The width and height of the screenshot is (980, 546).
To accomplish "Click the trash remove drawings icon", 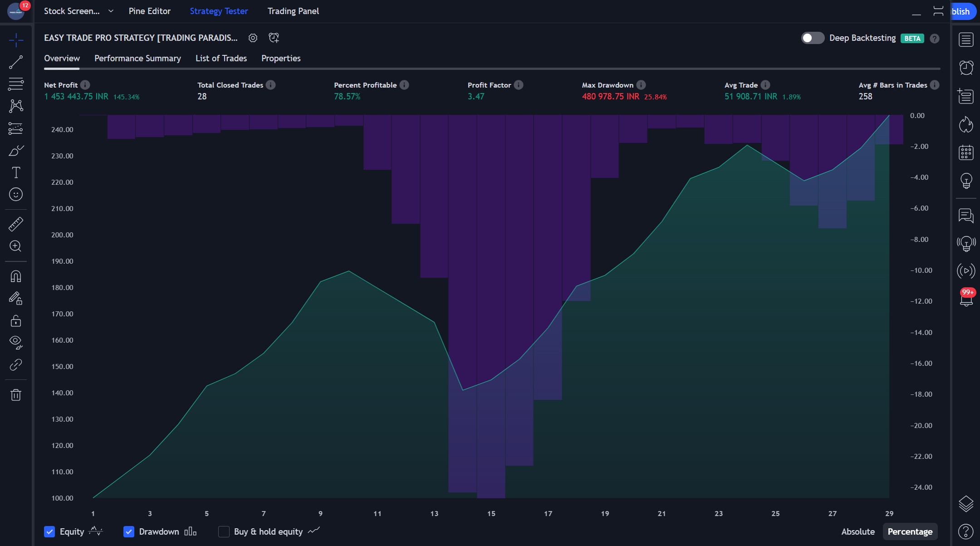I will [16, 395].
